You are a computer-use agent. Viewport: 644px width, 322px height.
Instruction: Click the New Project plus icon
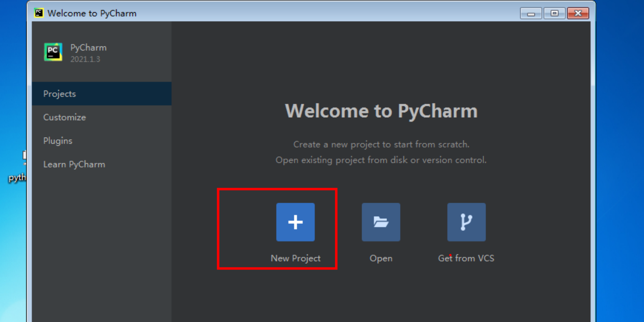tap(295, 222)
